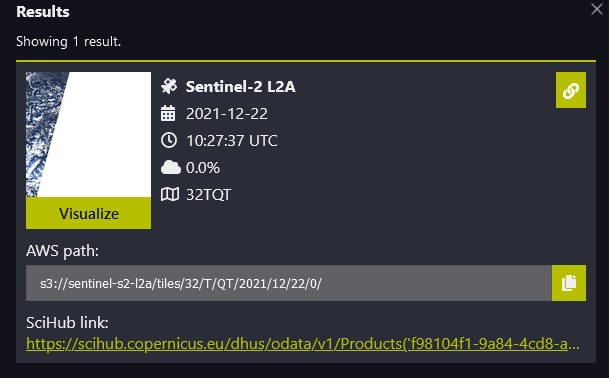This screenshot has height=378, width=609.
Task: Click the satellite icon beside Sentinel-2 L2A
Action: pyautogui.click(x=169, y=86)
